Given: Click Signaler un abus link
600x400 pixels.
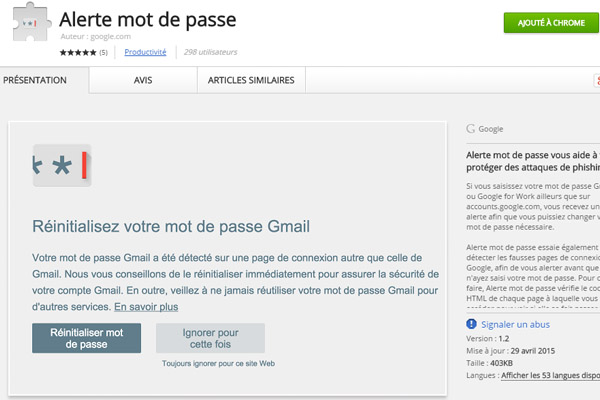Looking at the screenshot, I should point(515,325).
